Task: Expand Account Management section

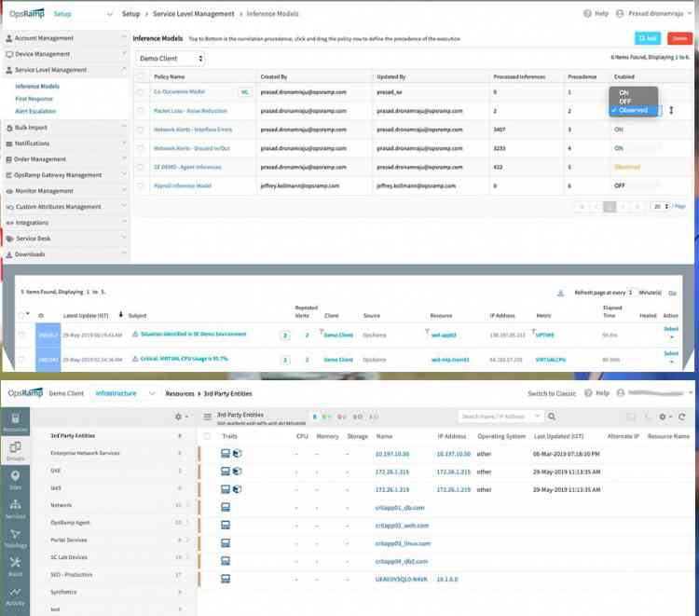Action: [65, 38]
